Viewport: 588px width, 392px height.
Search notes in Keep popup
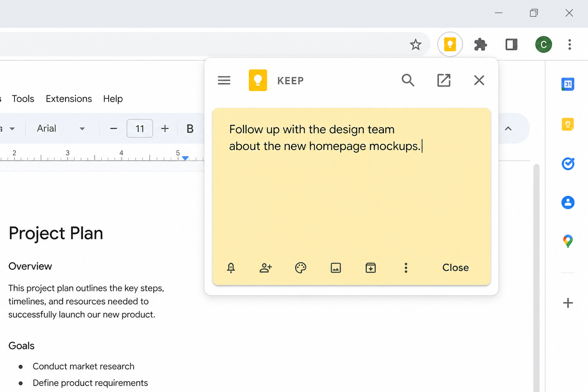point(408,80)
